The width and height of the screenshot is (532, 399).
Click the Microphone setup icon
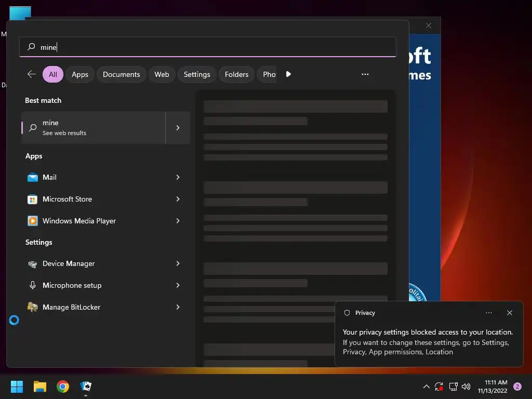coord(33,285)
